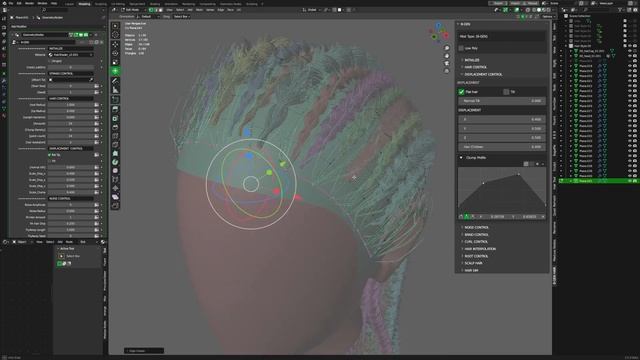Image resolution: width=640 pixels, height=360 pixels.
Task: Select the Move tool in viewport toolbar
Action: [x=116, y=44]
